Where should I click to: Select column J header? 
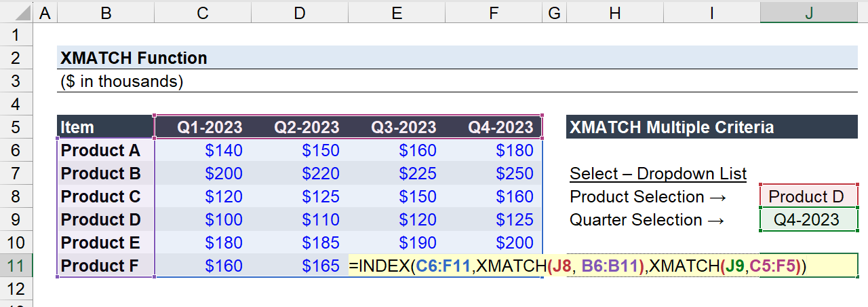809,12
